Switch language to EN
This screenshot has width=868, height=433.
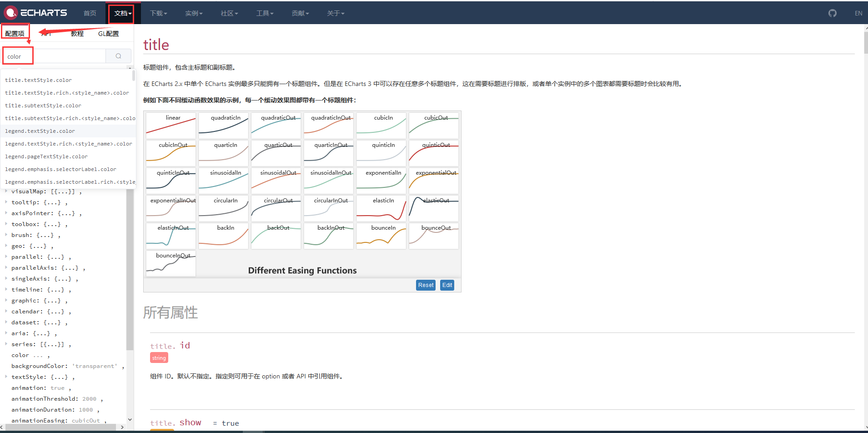coord(858,13)
